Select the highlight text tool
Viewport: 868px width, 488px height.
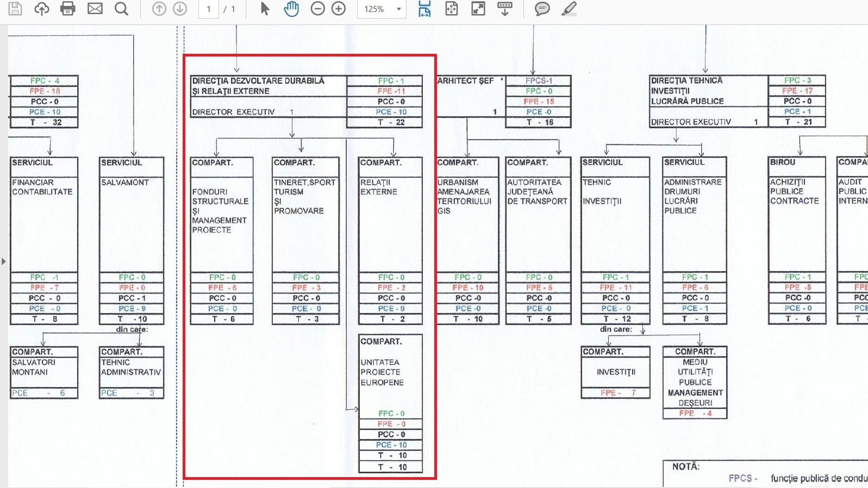[x=569, y=9]
